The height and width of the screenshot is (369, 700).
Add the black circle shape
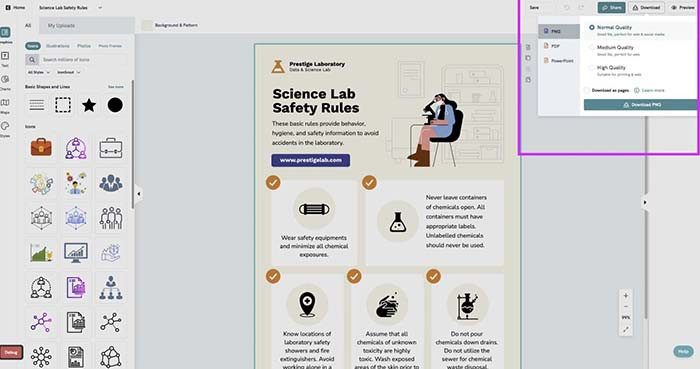click(x=115, y=105)
